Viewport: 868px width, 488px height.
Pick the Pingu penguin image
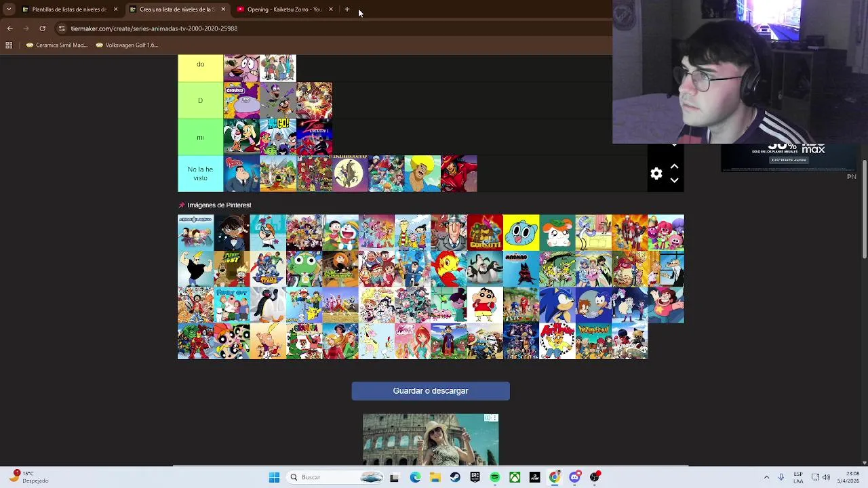pyautogui.click(x=268, y=305)
